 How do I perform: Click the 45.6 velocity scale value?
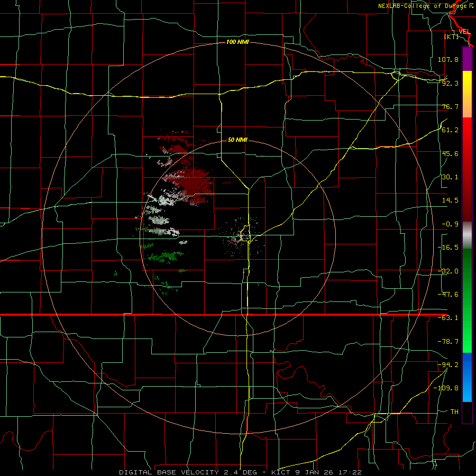pos(450,153)
